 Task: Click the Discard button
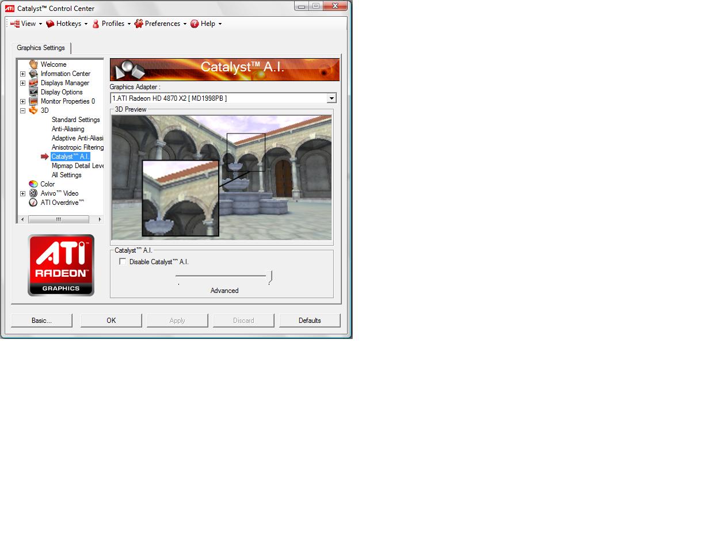(243, 321)
